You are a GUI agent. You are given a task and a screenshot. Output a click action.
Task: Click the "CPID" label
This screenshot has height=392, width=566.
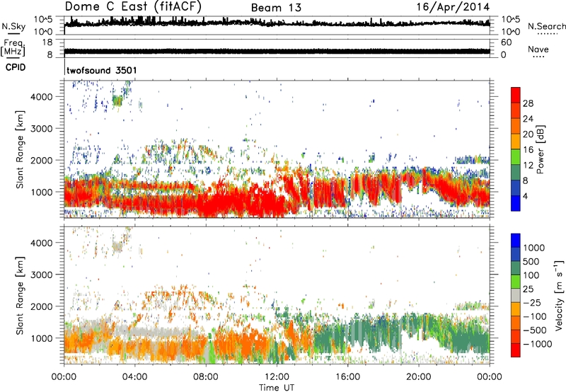[x=16, y=67]
